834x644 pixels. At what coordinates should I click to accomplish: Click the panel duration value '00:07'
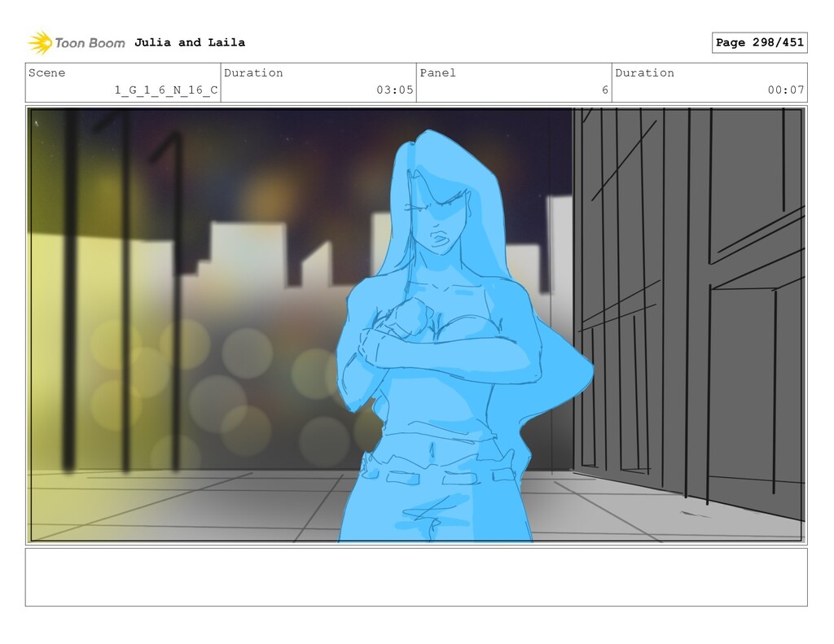786,90
